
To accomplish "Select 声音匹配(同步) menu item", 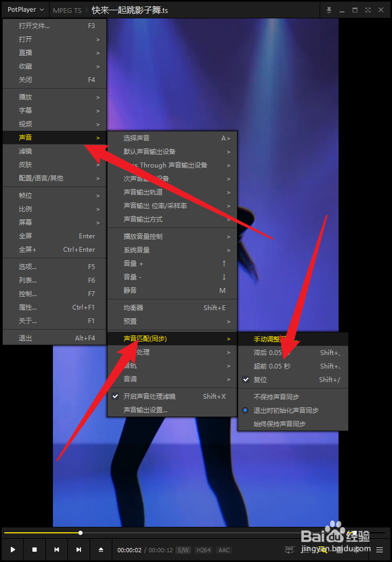I will click(x=172, y=339).
